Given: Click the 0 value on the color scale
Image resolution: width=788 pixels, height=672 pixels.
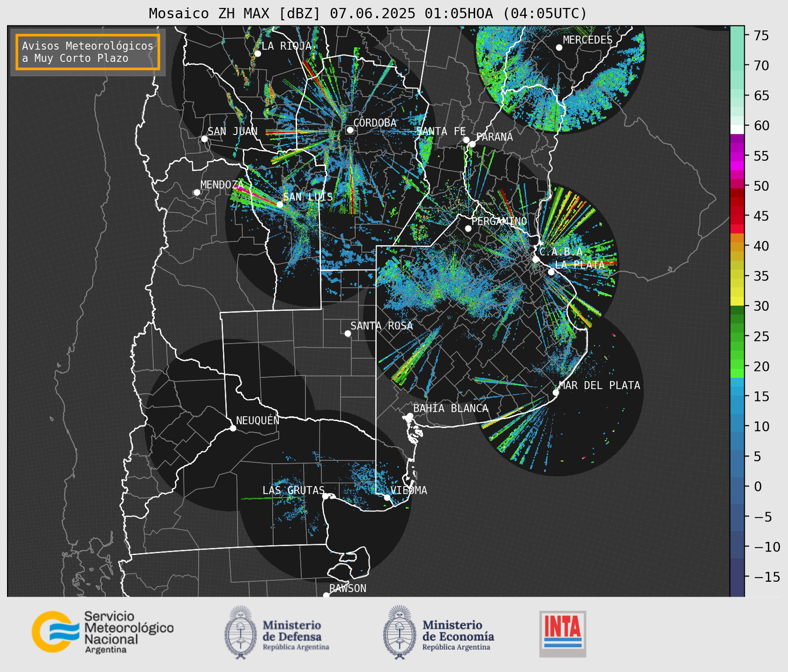Looking at the screenshot, I should point(758,486).
